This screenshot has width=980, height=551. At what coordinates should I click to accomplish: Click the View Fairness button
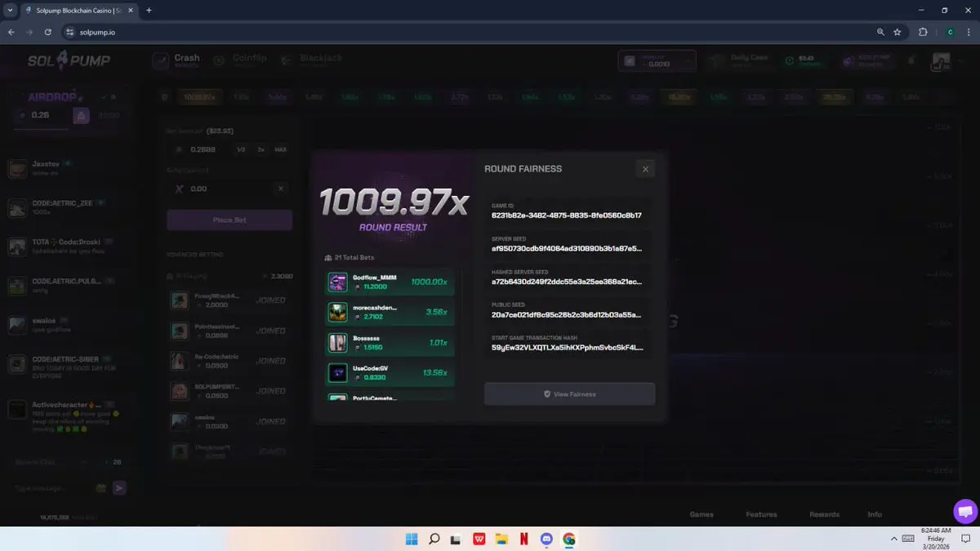click(569, 394)
